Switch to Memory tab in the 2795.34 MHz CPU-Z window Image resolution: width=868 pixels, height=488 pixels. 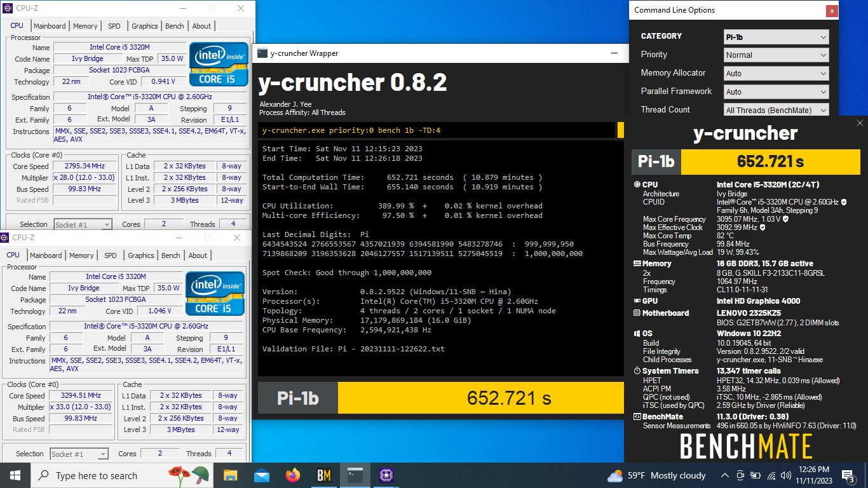pyautogui.click(x=85, y=26)
